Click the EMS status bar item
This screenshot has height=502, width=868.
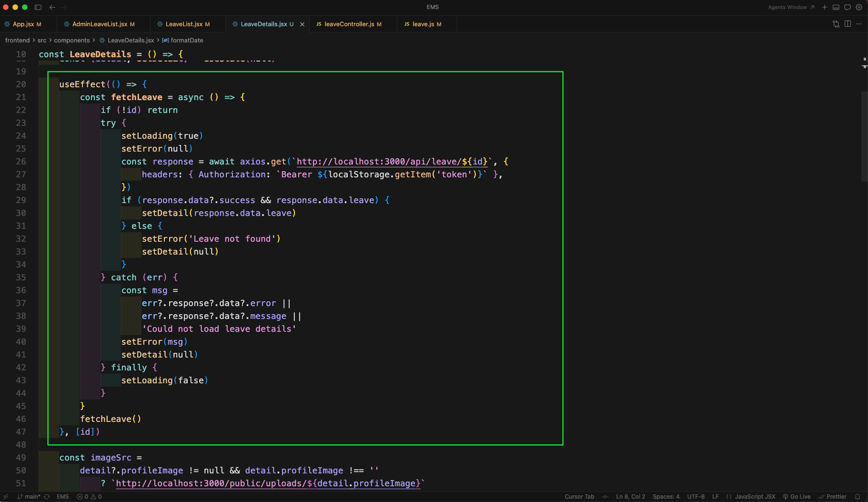(x=63, y=497)
